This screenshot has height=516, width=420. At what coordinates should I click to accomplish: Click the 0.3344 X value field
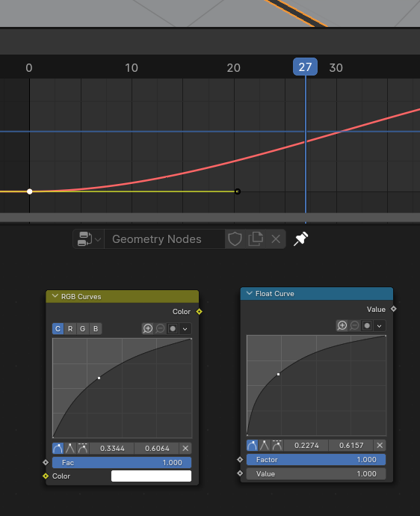(112, 448)
